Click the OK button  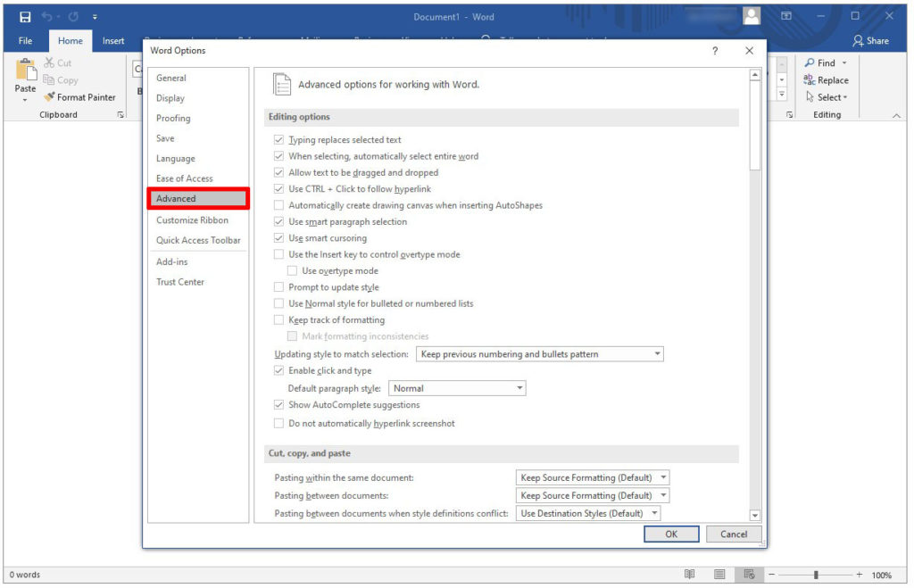click(671, 534)
